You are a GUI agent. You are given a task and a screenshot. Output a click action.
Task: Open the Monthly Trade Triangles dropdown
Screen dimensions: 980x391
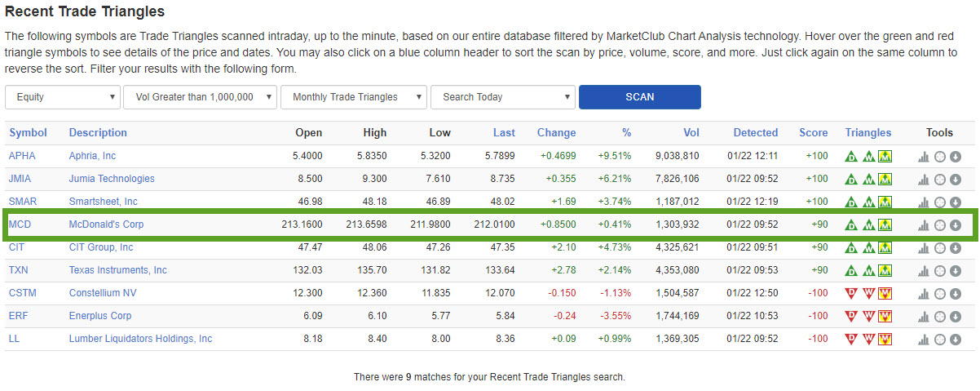point(354,97)
